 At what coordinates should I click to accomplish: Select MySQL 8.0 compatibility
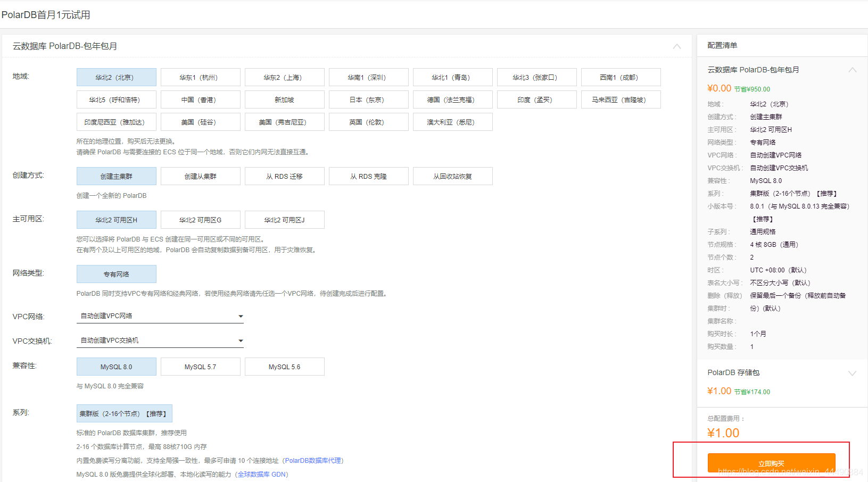[x=116, y=367]
